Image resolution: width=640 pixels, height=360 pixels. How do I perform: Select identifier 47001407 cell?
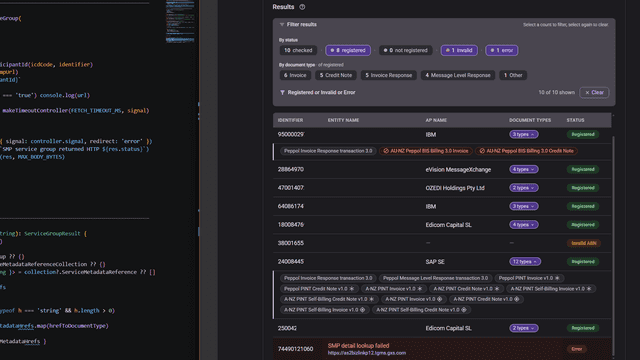click(x=291, y=188)
